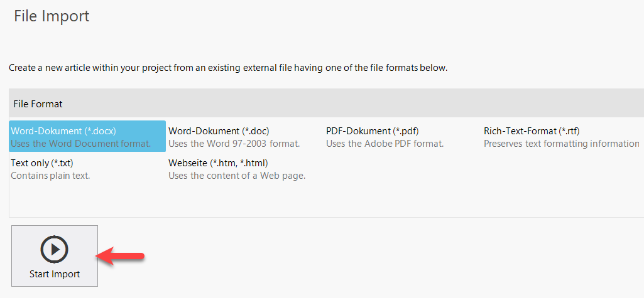Click the Start Import play icon
644x298 pixels.
click(55, 249)
